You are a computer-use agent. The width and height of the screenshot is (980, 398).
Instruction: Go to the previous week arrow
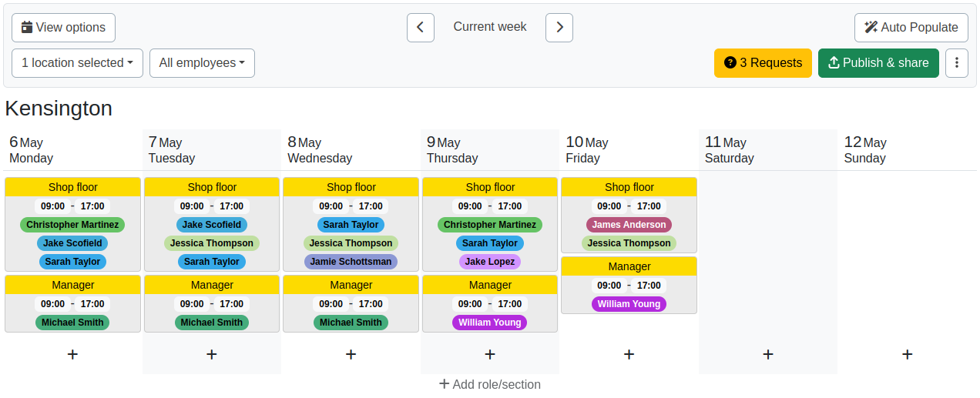tap(420, 28)
